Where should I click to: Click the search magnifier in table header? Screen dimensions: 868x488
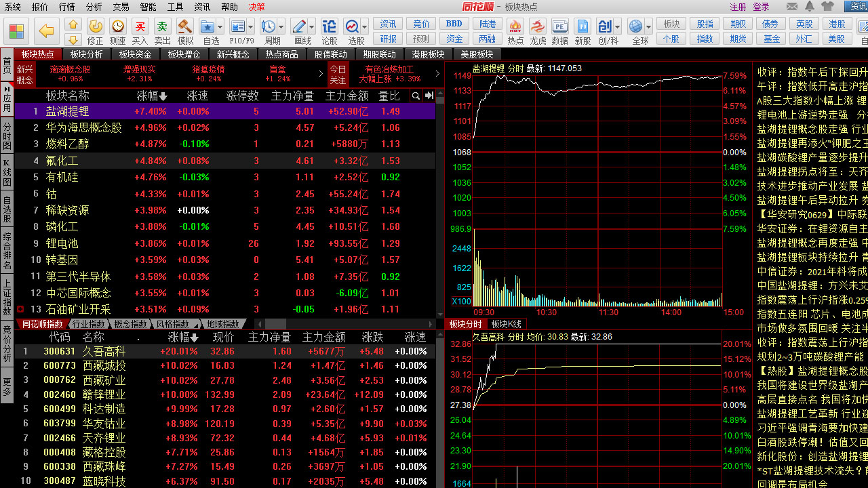coord(416,96)
